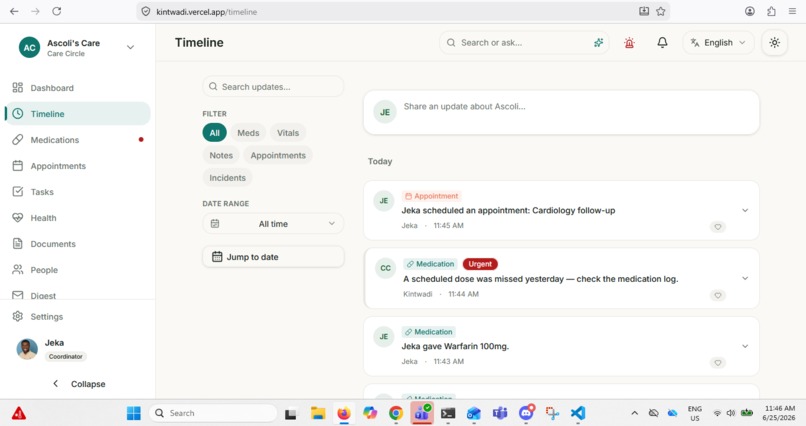Open the Dashboard page in sidebar

point(77,88)
